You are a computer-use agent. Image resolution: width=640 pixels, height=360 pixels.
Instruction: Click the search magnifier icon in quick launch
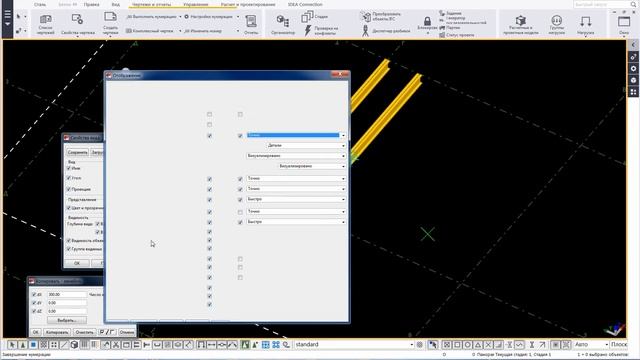(634, 4)
